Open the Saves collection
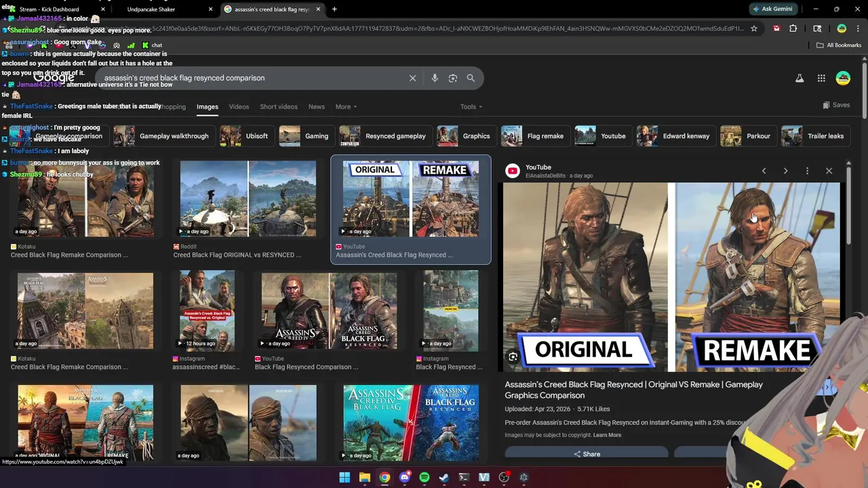868x488 pixels. pos(836,105)
